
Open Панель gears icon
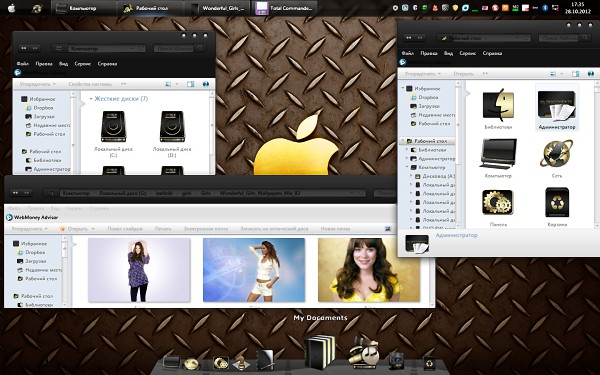(x=498, y=207)
